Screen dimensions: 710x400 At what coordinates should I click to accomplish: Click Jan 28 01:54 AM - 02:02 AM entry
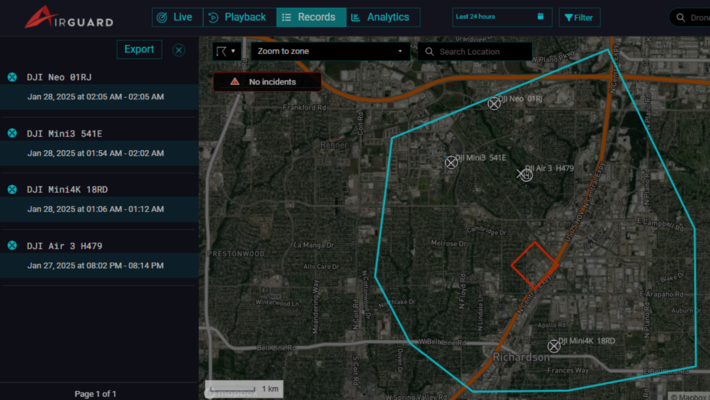tap(99, 153)
